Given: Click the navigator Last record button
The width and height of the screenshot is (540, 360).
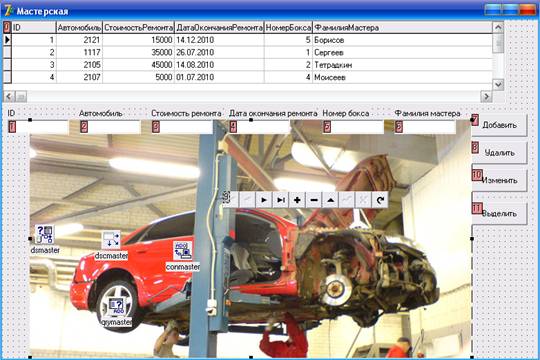Looking at the screenshot, I should (280, 200).
